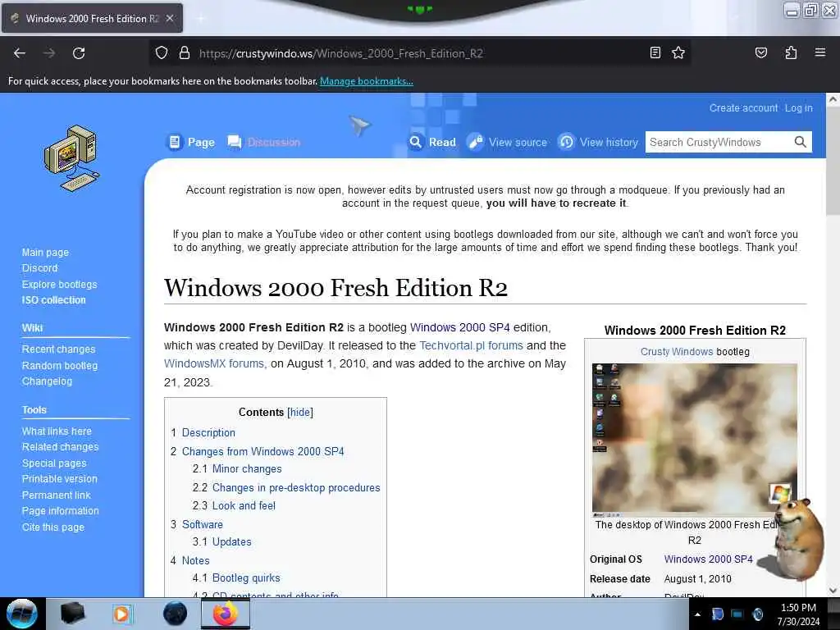Toggle reader view icon in address bar
The image size is (840, 630).
tap(655, 52)
